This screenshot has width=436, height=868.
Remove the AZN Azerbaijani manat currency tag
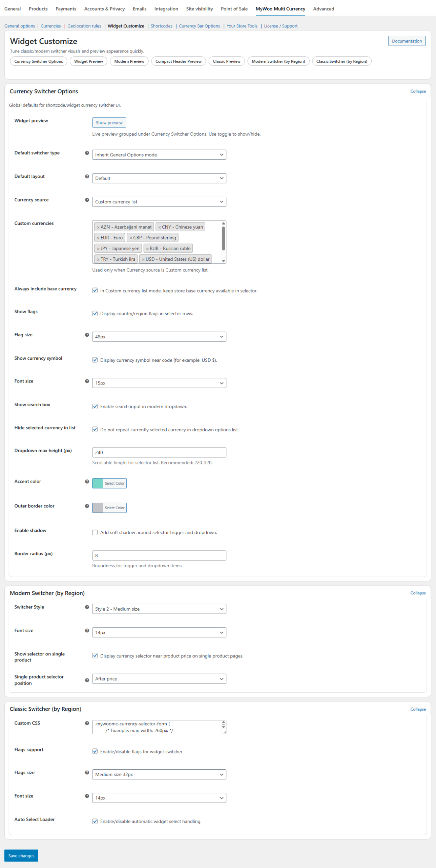coord(98,227)
